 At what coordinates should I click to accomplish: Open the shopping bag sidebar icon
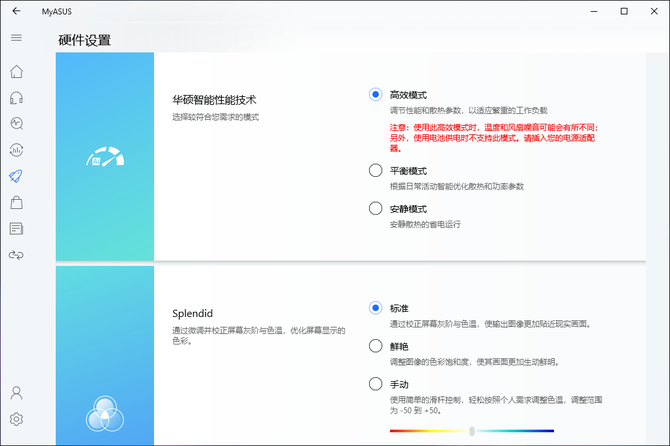[16, 203]
